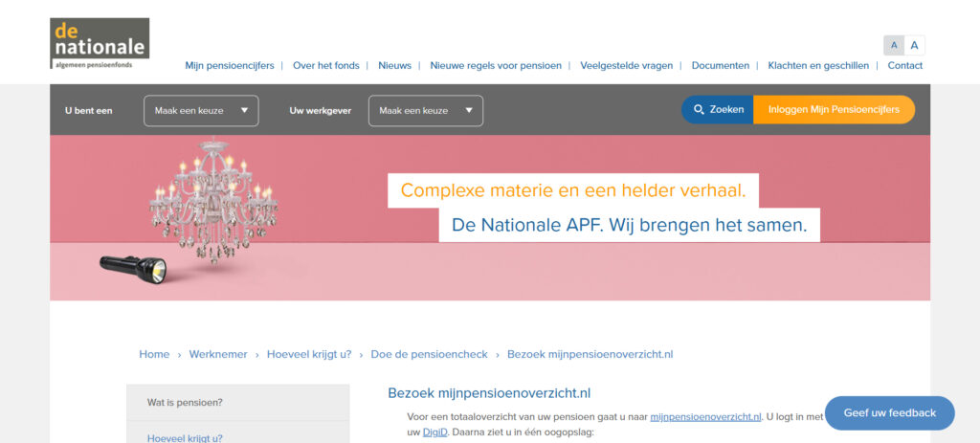
Task: Click the 'Complexe materie en een helder verhaal' banner text
Action: tap(573, 190)
